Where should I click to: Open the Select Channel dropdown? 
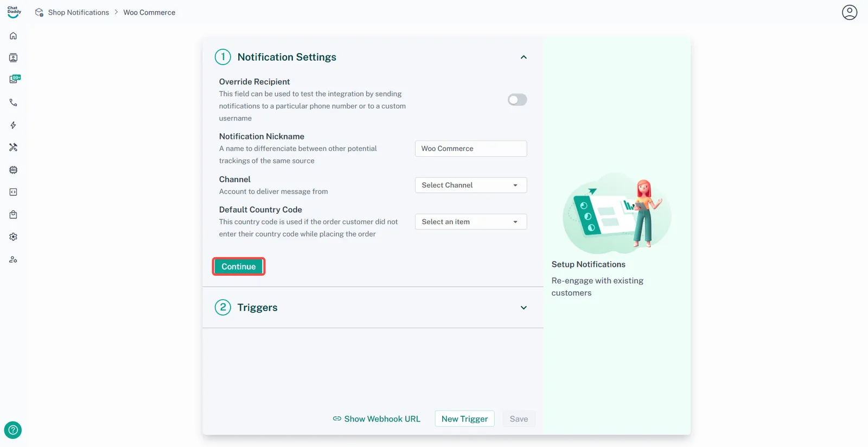(470, 186)
